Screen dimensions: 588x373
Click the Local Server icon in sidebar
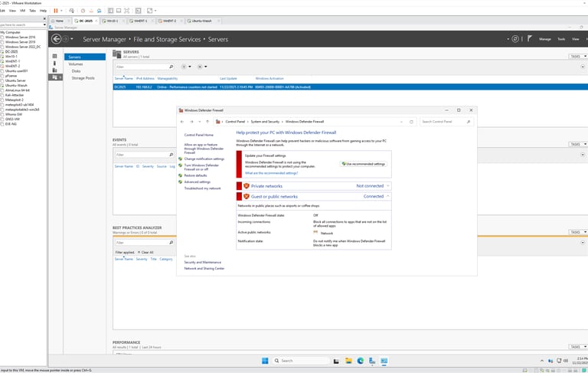(x=55, y=63)
